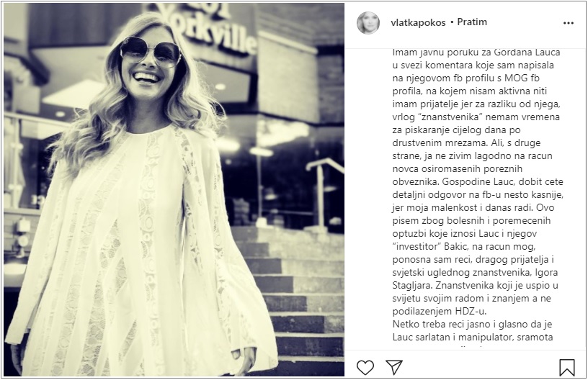
Task: Open the three-dot more options menu
Action: tap(569, 23)
